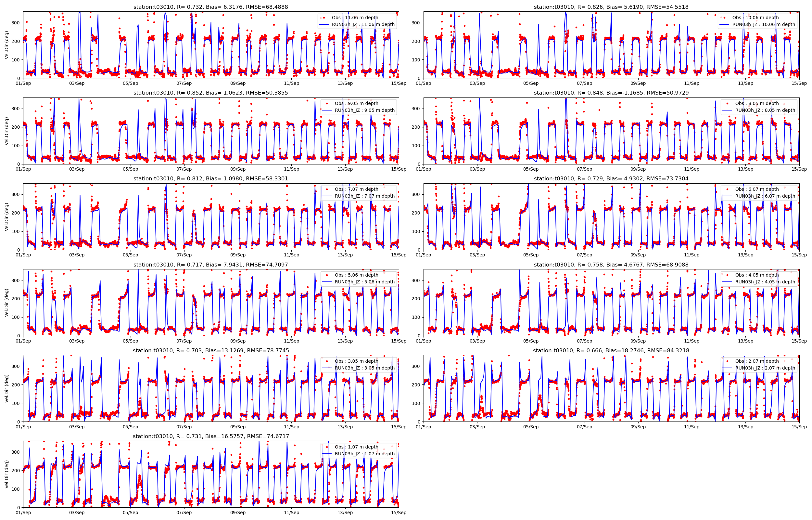
Task: Click the Obs : 1.07 m depth legend entry
Action: tap(356, 447)
